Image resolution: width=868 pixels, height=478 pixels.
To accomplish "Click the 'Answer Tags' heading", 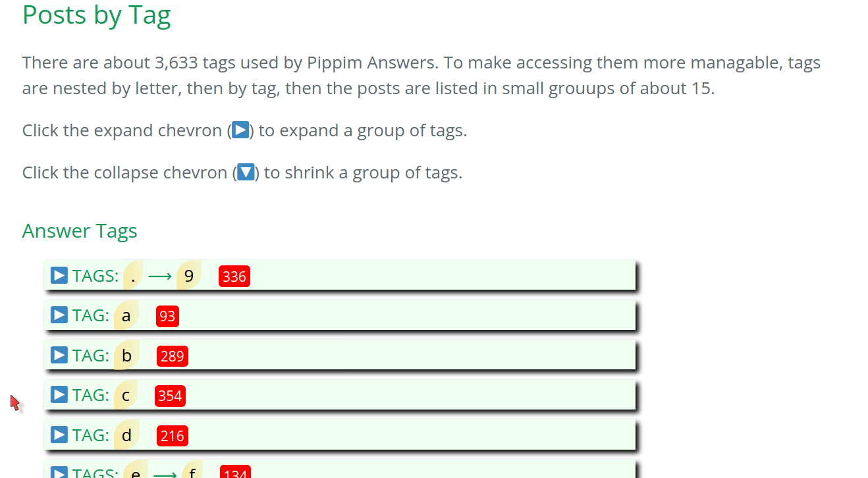I will point(80,231).
